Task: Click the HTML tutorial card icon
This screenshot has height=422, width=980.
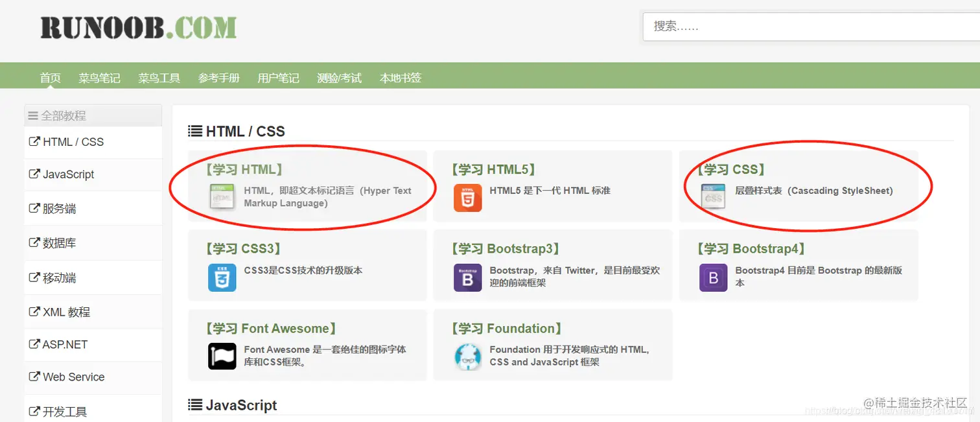Action: pyautogui.click(x=222, y=197)
